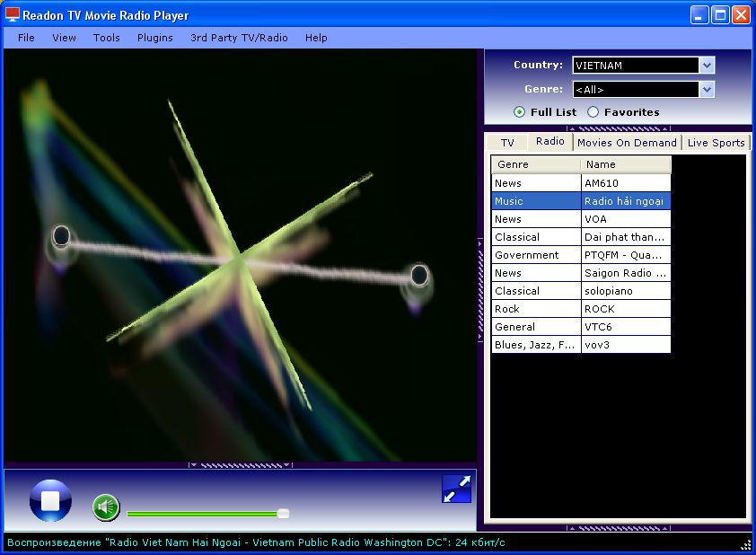Mute the audio with speaker icon
This screenshot has width=756, height=555.
coord(106,507)
